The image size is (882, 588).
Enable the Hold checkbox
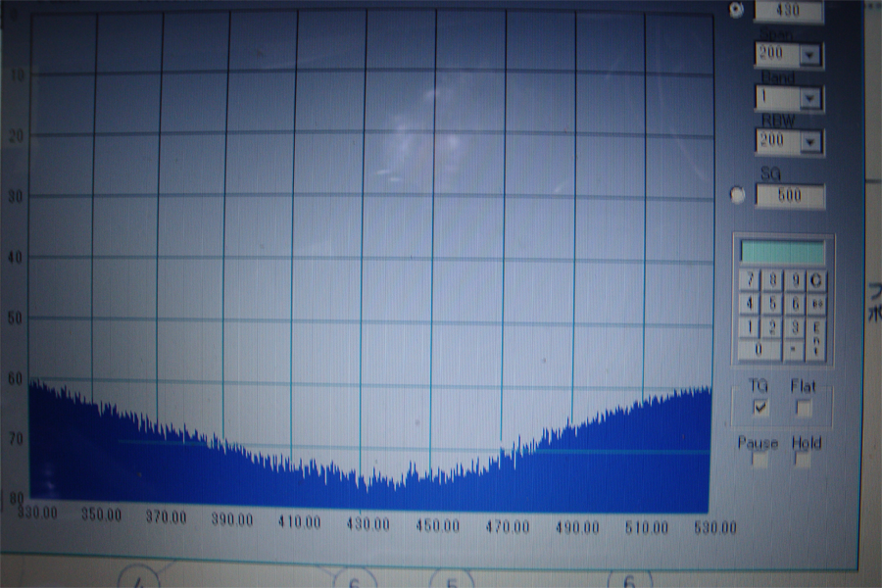click(804, 461)
